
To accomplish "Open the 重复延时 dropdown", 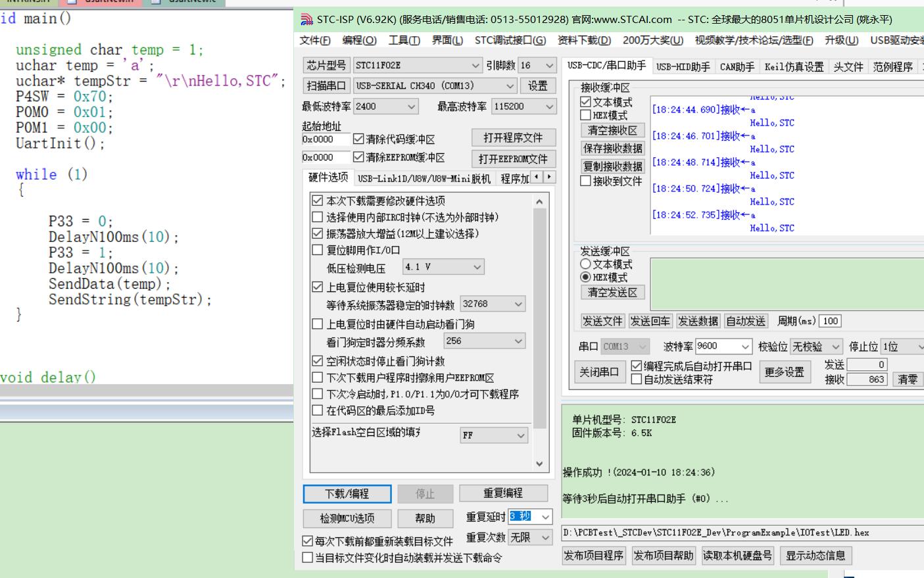I will [530, 517].
